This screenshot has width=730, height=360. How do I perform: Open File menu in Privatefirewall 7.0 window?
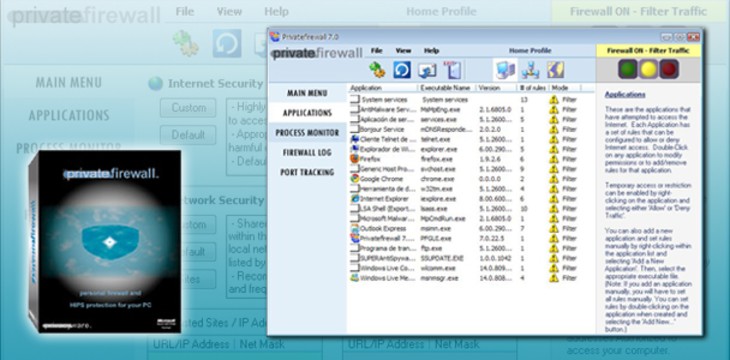tap(376, 50)
